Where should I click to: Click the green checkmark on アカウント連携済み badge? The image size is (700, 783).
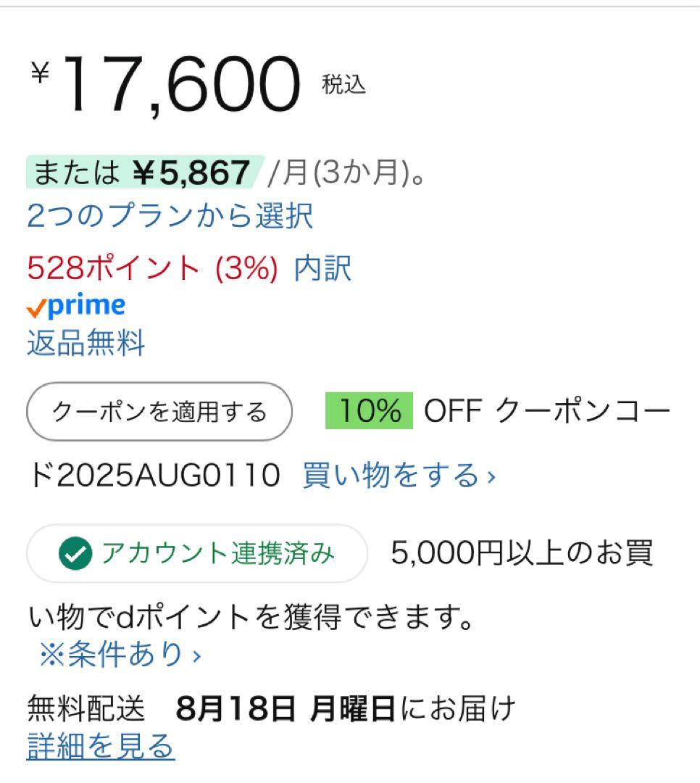75,554
